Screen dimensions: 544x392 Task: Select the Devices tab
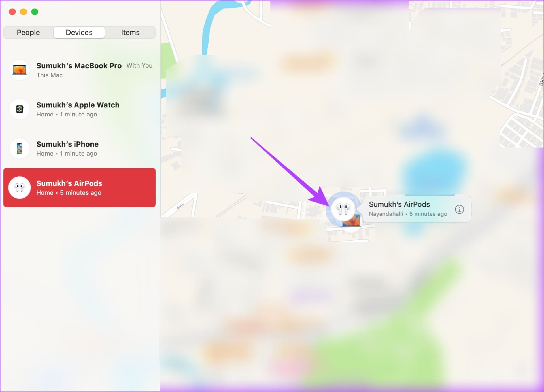pos(79,33)
